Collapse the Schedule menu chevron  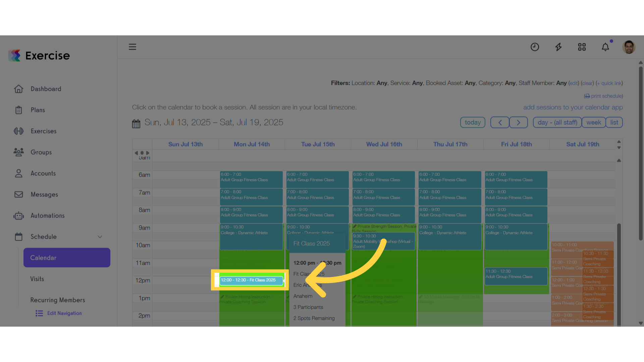point(100,237)
